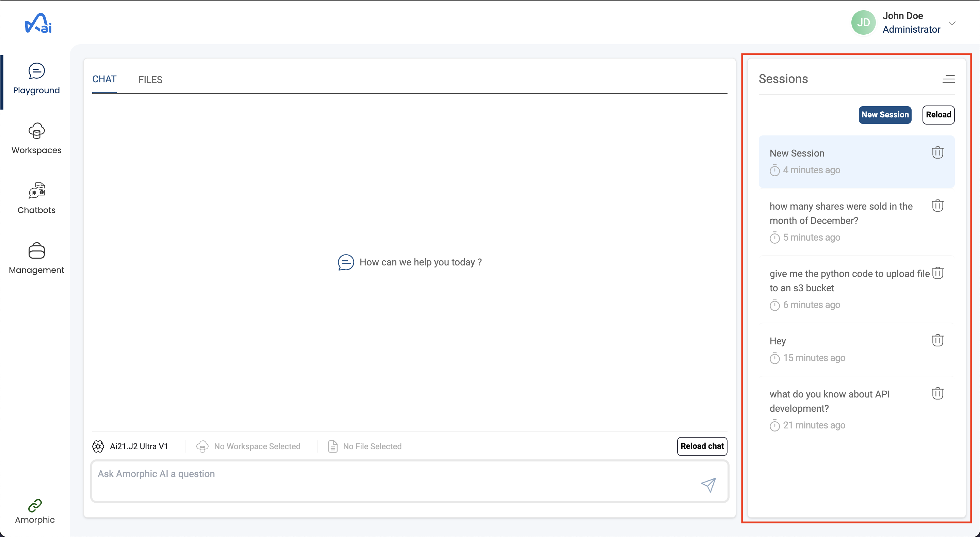Open session about API development
980x537 pixels.
(x=856, y=409)
